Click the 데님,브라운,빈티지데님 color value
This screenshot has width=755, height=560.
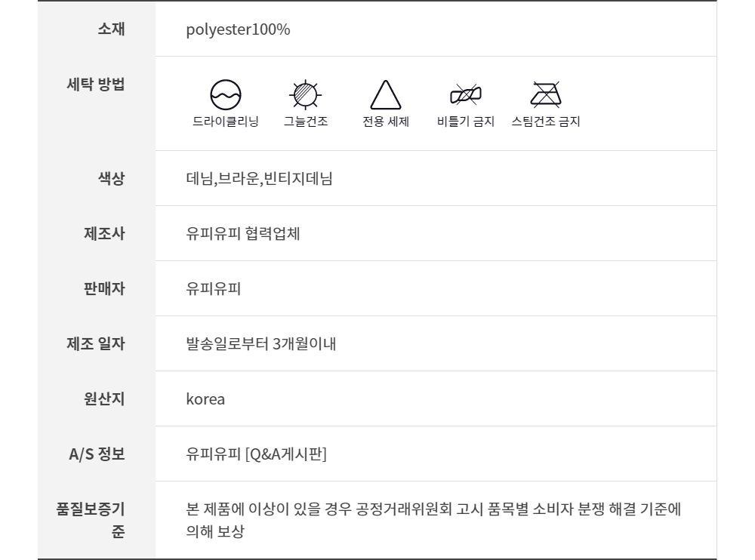pyautogui.click(x=259, y=179)
